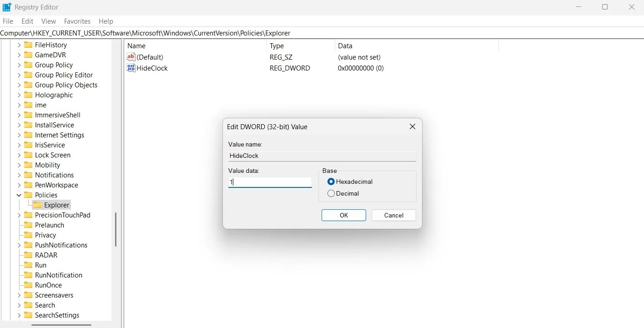Click the GameDVR folder icon
This screenshot has height=328, width=644.
point(29,55)
